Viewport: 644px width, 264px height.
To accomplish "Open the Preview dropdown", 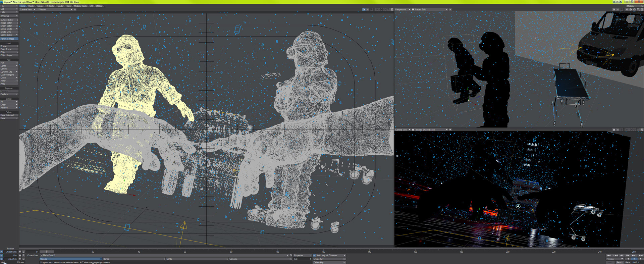I will (x=615, y=259).
